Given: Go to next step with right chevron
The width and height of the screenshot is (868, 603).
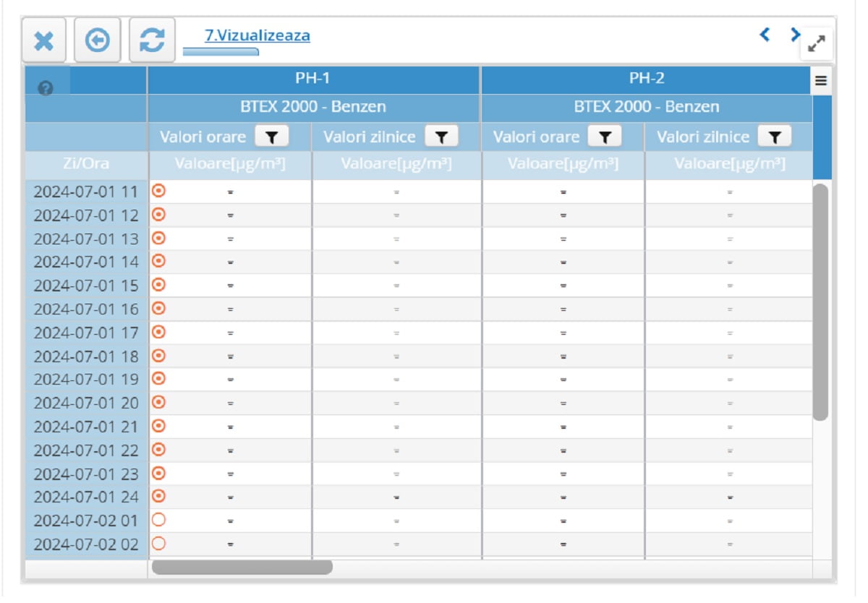Looking at the screenshot, I should pyautogui.click(x=794, y=34).
